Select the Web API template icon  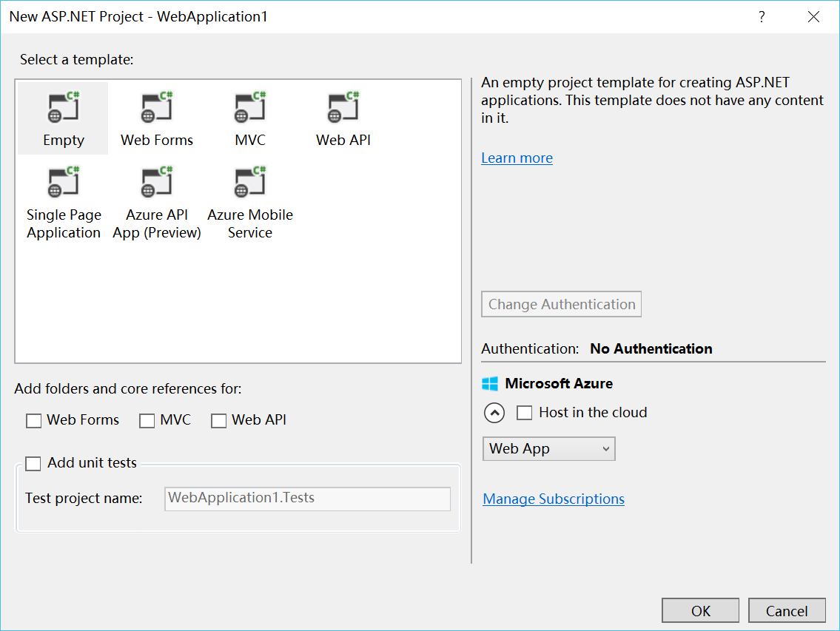click(343, 107)
